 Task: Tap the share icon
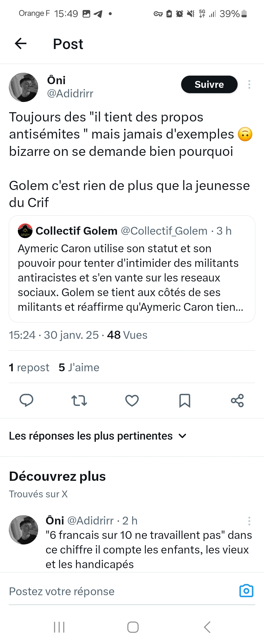tap(237, 400)
